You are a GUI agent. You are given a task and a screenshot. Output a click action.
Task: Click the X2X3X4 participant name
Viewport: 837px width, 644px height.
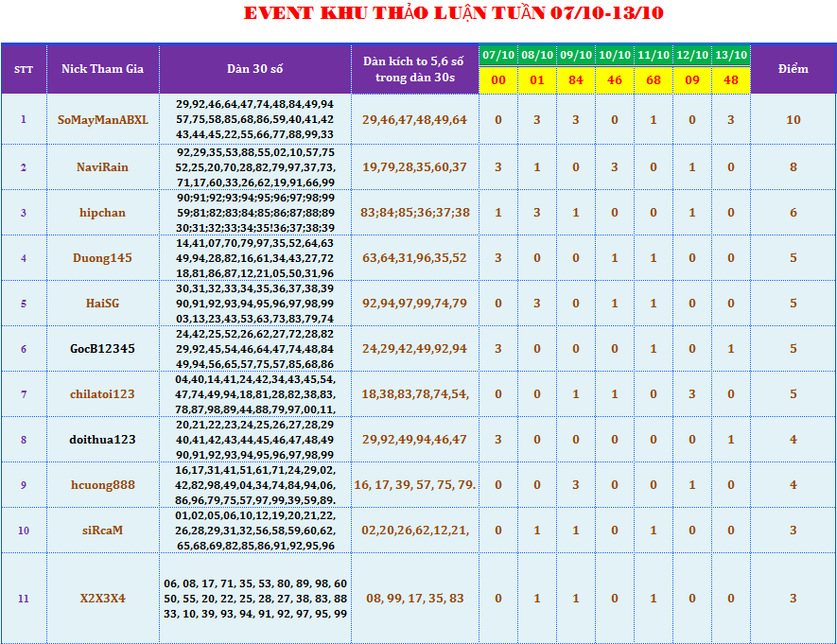[102, 599]
